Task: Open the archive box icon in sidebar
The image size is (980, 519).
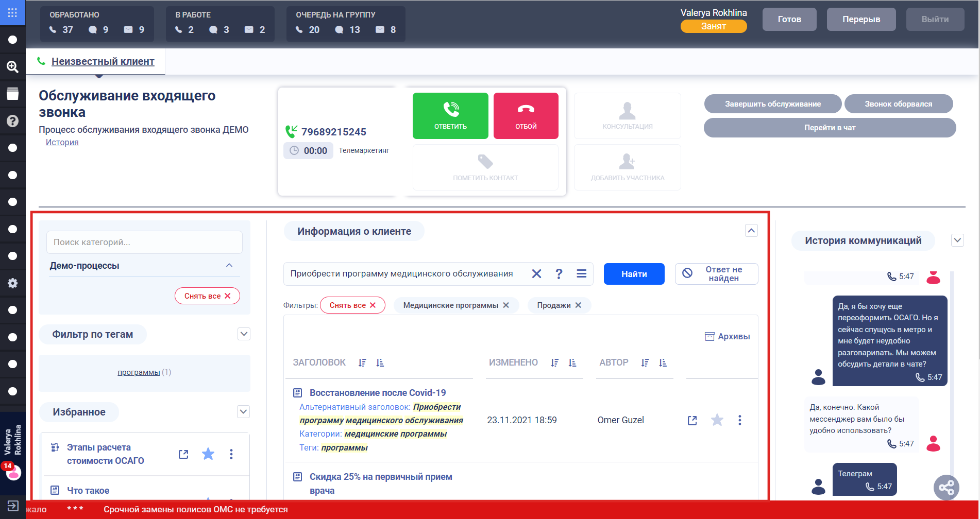Action: 12,94
